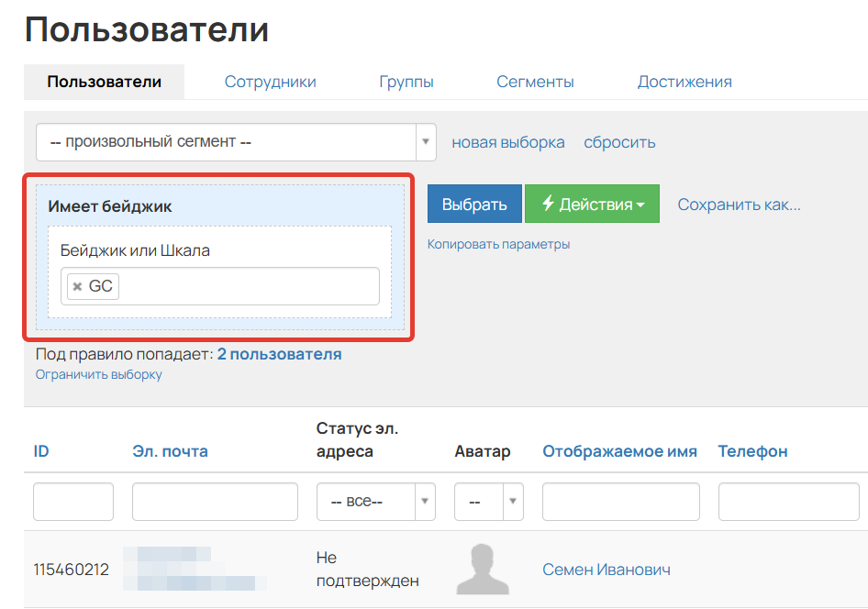Open the Аватар filter dropdown

[511, 501]
